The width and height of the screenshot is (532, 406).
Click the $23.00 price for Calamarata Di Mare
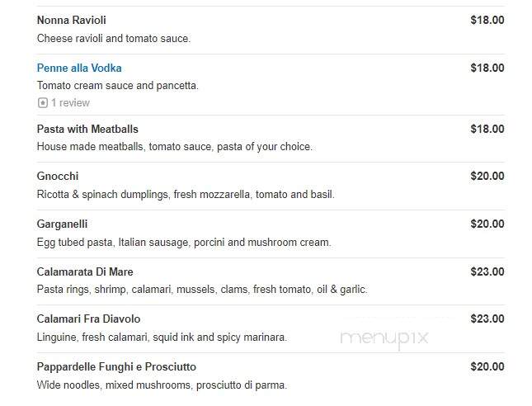(x=487, y=272)
